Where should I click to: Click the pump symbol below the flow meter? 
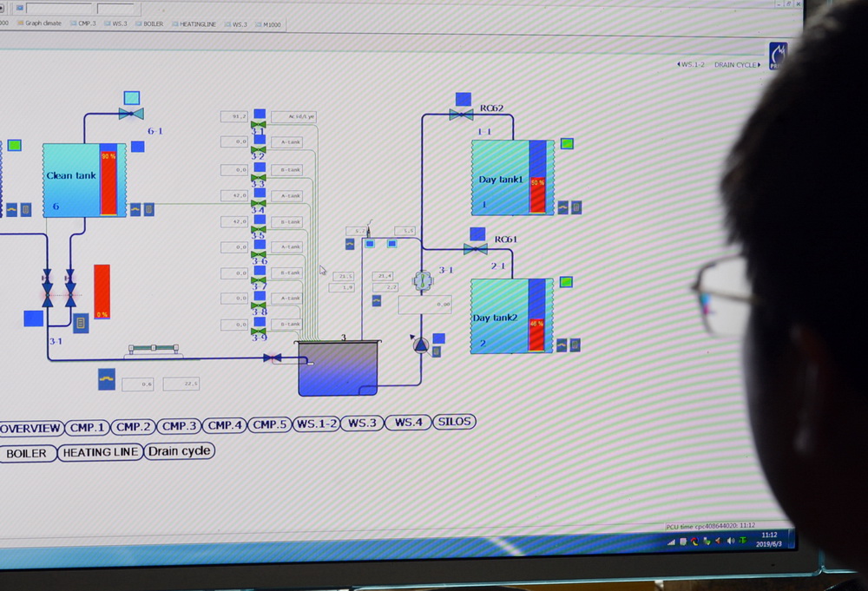pos(421,345)
